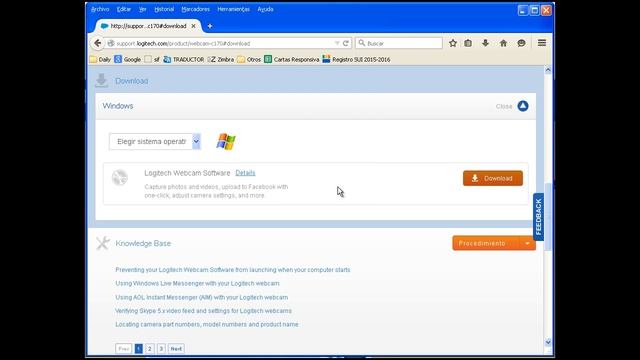640x360 pixels.
Task: Open Verifying Skype 5.x video feed article
Action: (203, 311)
